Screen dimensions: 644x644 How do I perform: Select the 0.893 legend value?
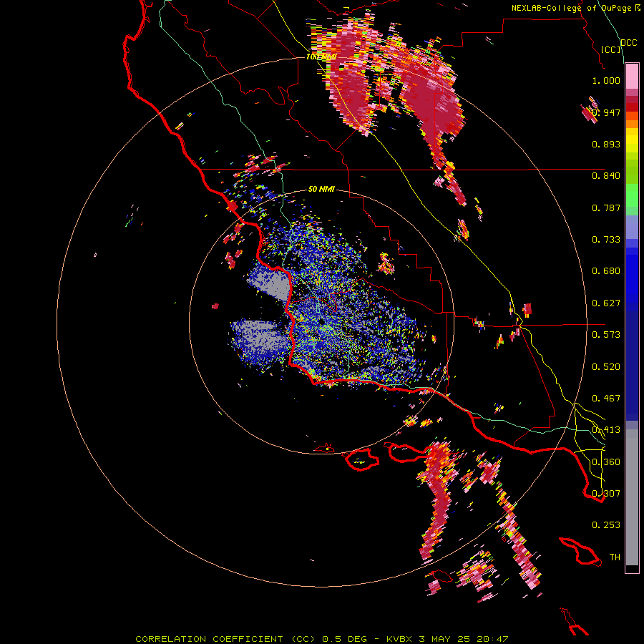pyautogui.click(x=606, y=144)
